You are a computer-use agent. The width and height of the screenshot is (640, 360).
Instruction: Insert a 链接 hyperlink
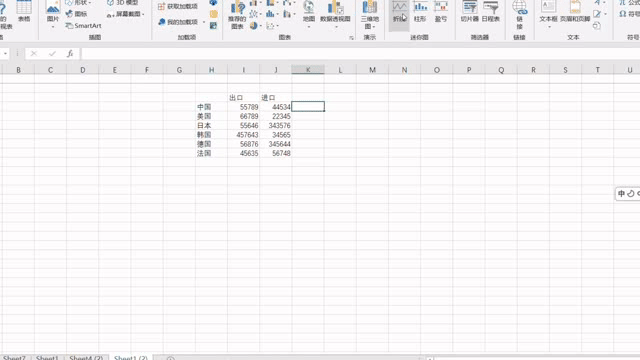519,15
